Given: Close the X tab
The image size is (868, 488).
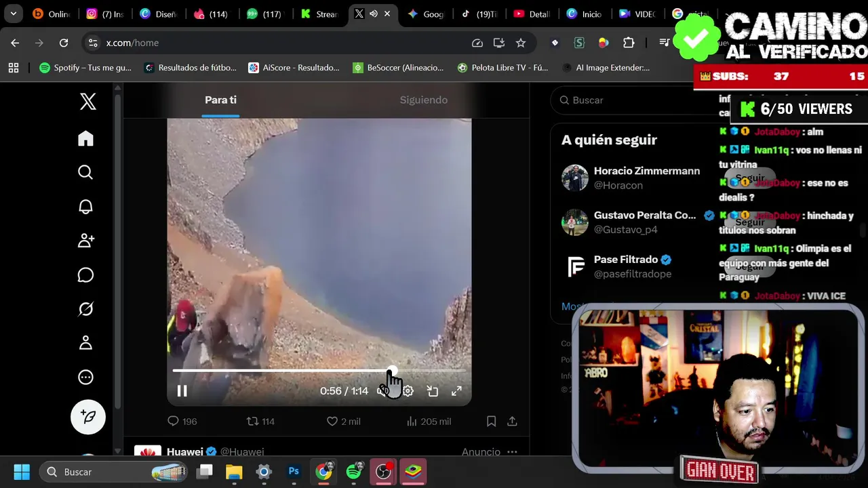Looking at the screenshot, I should [x=387, y=14].
